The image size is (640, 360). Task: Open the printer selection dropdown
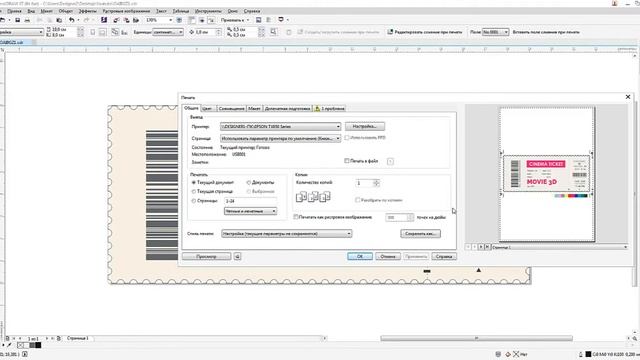280,127
